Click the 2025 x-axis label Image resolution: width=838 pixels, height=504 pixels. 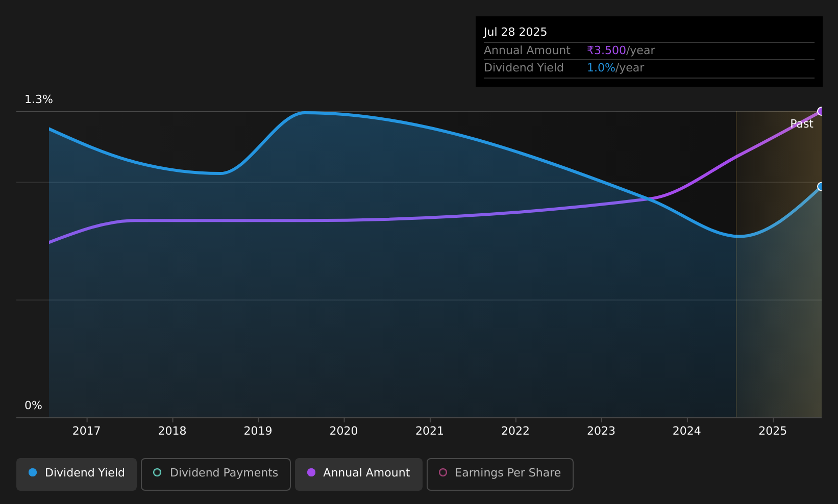point(773,431)
